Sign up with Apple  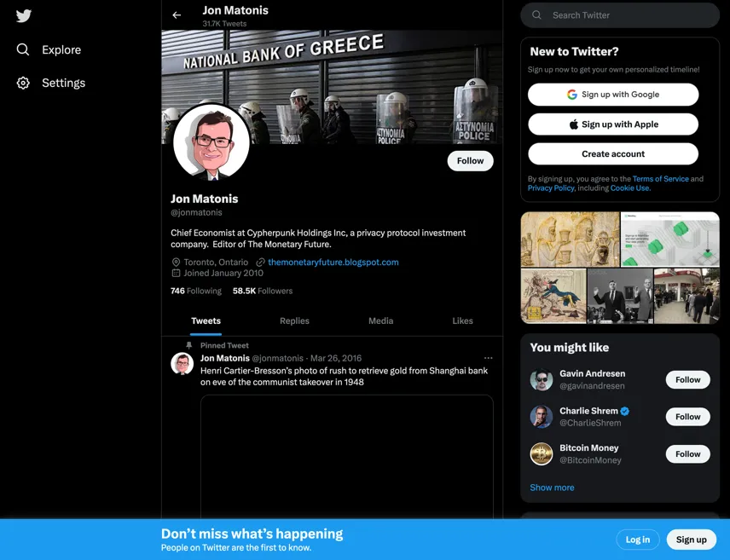(613, 124)
